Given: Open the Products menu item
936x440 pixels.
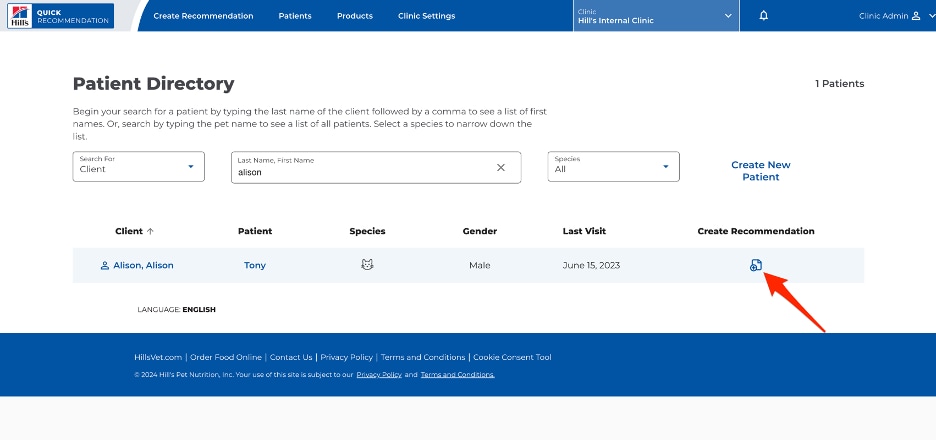Looking at the screenshot, I should tap(355, 16).
